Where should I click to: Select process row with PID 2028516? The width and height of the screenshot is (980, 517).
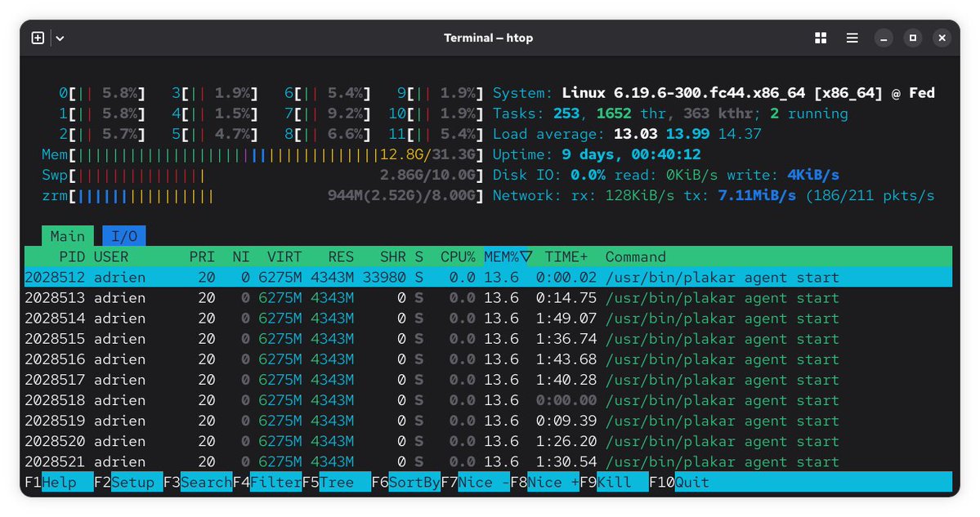(488, 359)
